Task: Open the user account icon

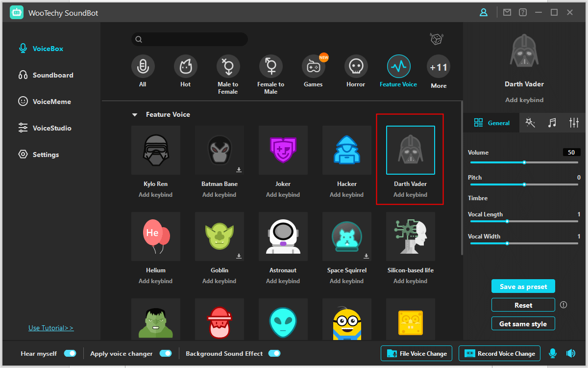Action: [x=484, y=13]
